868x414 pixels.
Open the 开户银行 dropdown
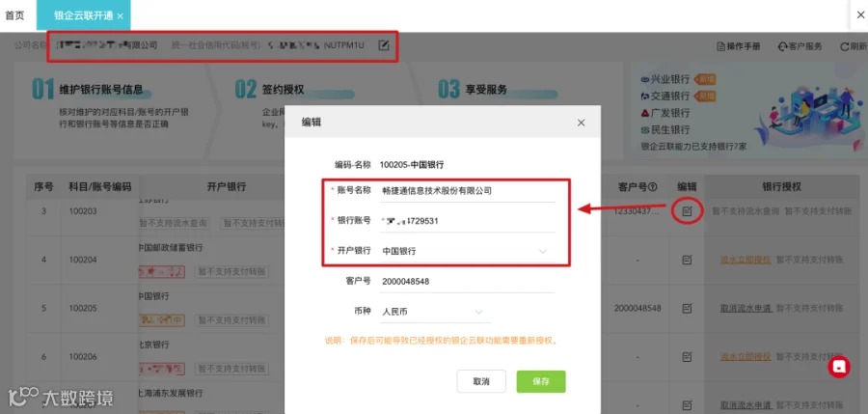[468, 251]
